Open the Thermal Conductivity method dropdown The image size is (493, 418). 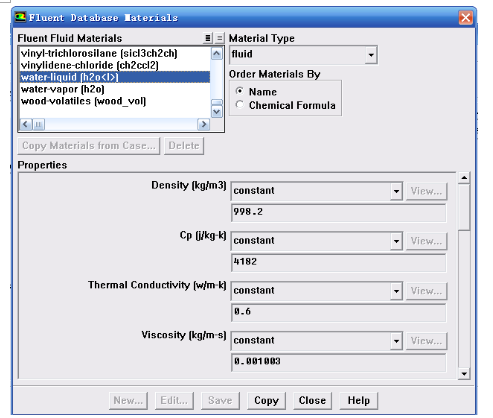click(x=396, y=291)
